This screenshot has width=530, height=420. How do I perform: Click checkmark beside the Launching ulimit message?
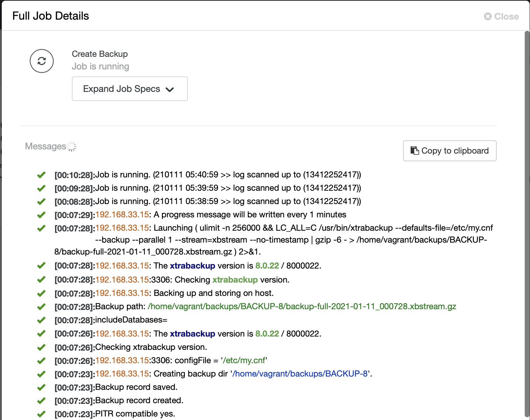point(41,228)
